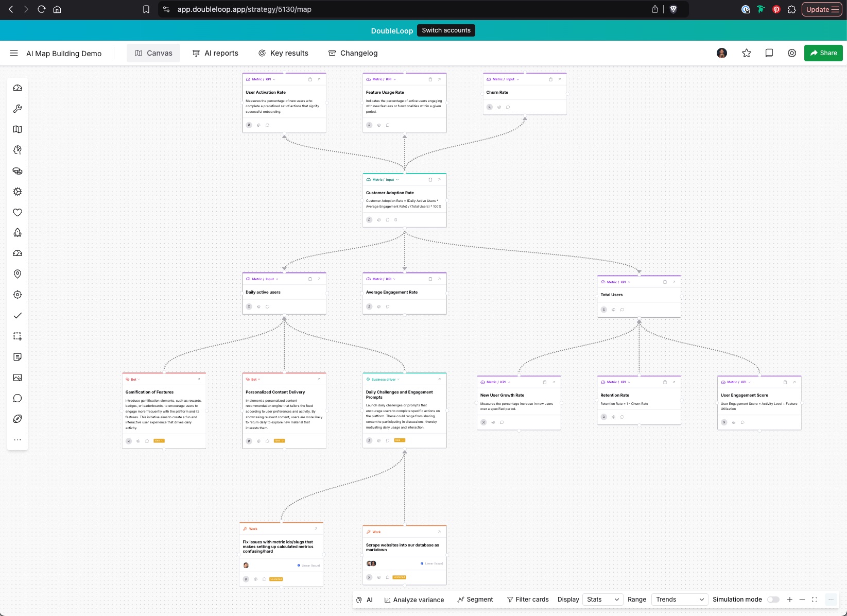Select the coins icon in left sidebar
Viewport: 847px width, 616px height.
pyautogui.click(x=18, y=171)
